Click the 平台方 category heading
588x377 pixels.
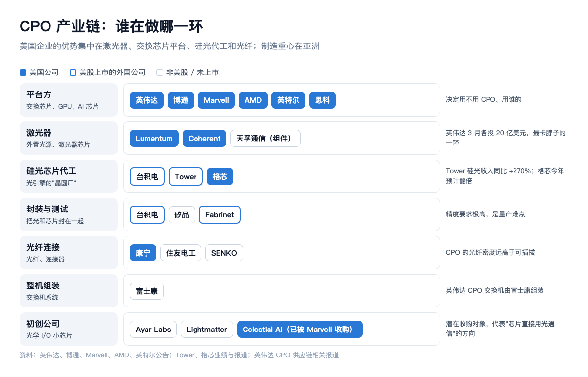point(39,94)
